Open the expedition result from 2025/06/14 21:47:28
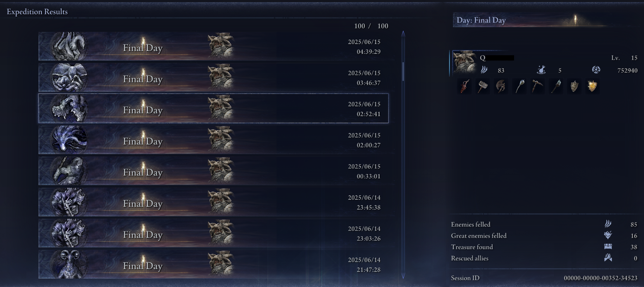The image size is (644, 287). pos(213,264)
